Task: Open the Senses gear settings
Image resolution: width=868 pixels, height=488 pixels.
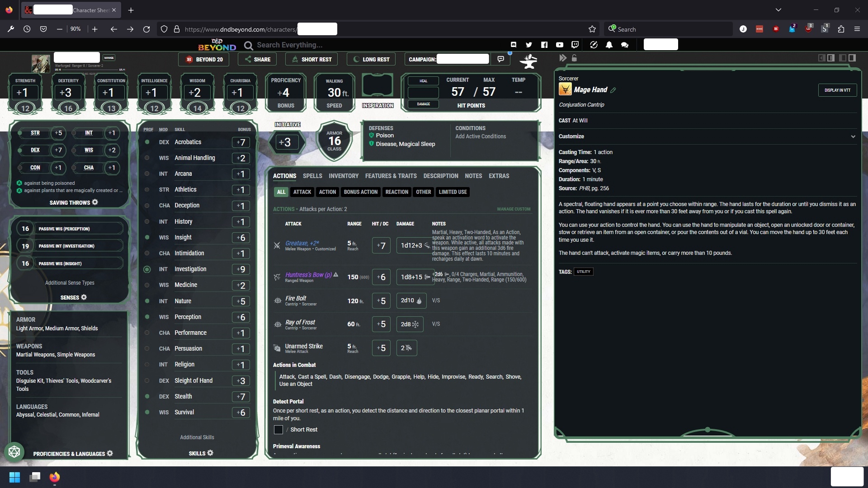Action: [x=84, y=297]
